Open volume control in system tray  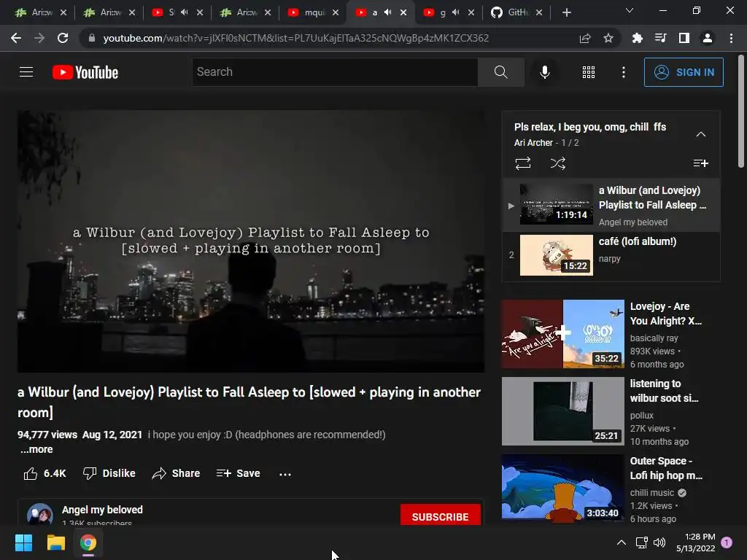[659, 542]
